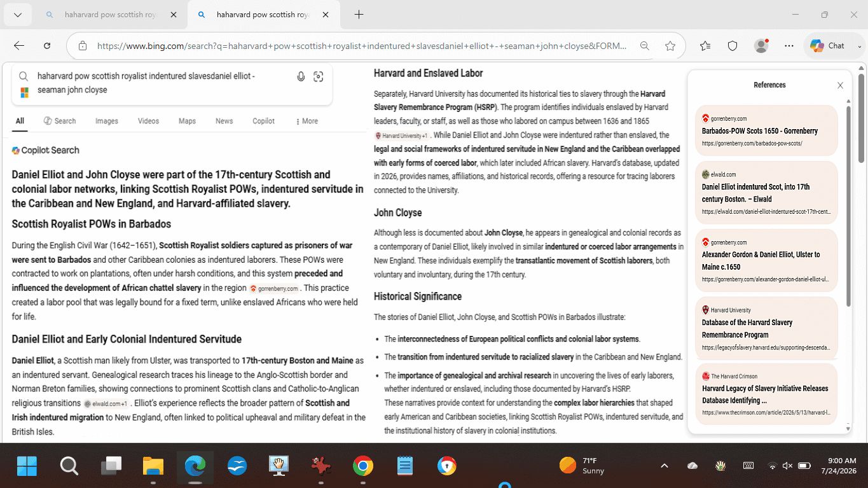868x488 pixels.
Task: Close the active haharvard pow tab
Action: pos(326,15)
